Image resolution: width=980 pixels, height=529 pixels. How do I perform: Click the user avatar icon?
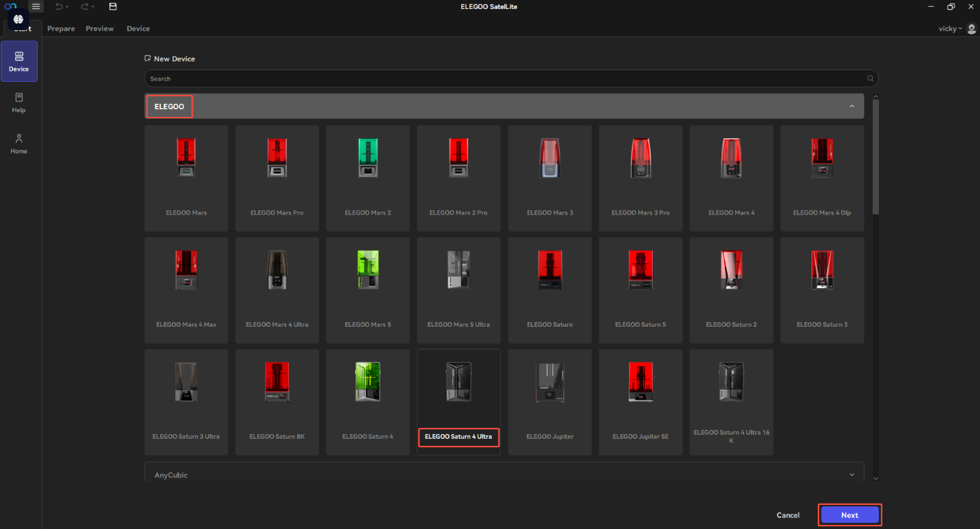click(x=971, y=29)
